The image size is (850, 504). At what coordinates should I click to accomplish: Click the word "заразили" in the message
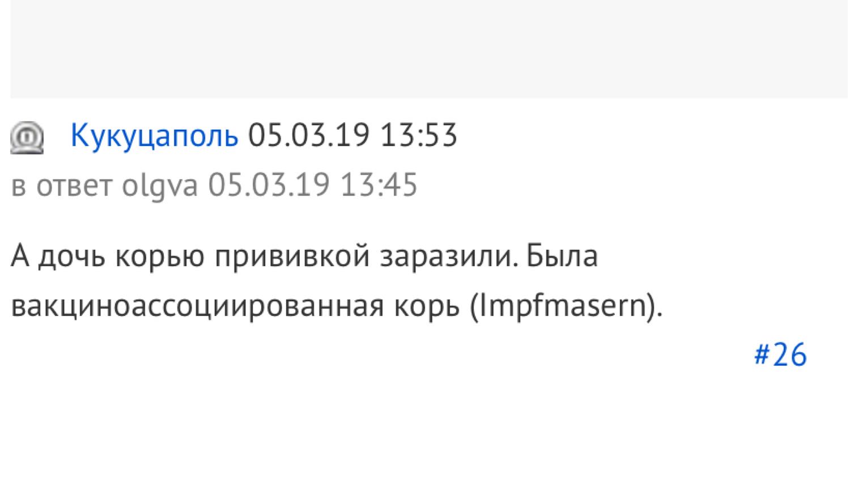click(x=449, y=256)
